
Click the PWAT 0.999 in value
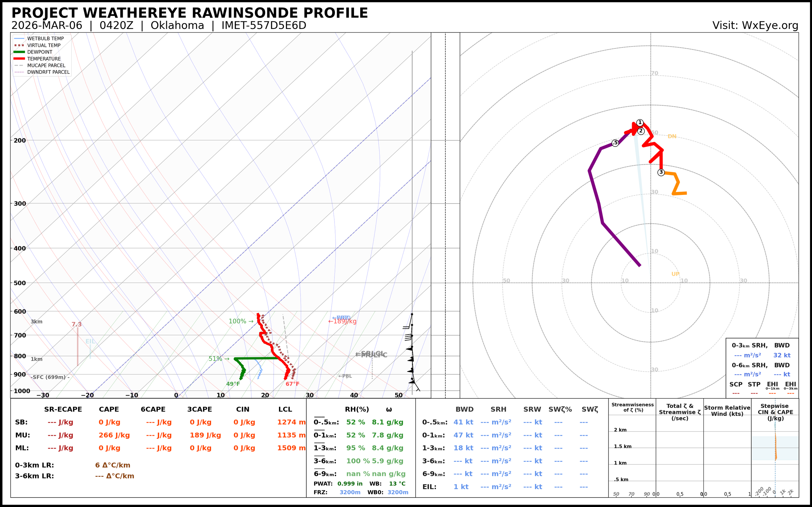350,484
